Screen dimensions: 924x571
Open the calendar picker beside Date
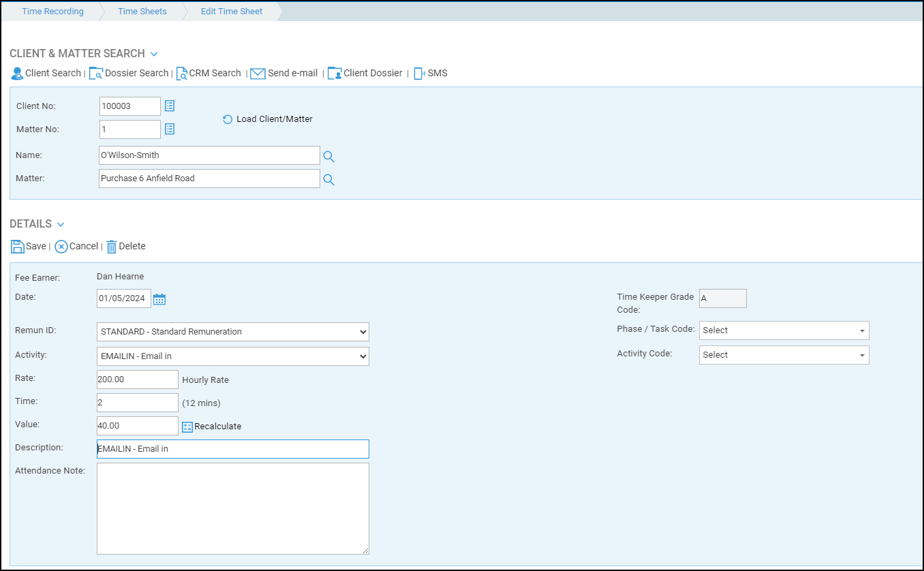click(159, 299)
